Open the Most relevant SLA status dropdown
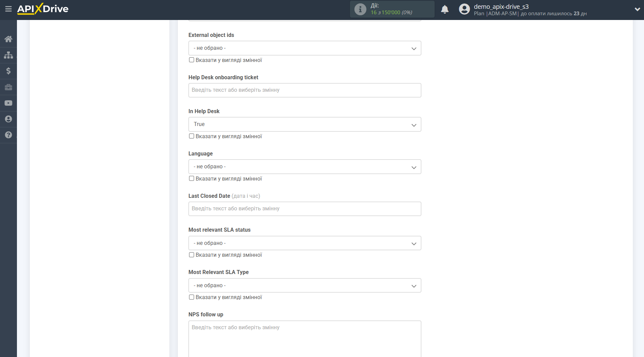This screenshot has width=644, height=357. (x=305, y=243)
